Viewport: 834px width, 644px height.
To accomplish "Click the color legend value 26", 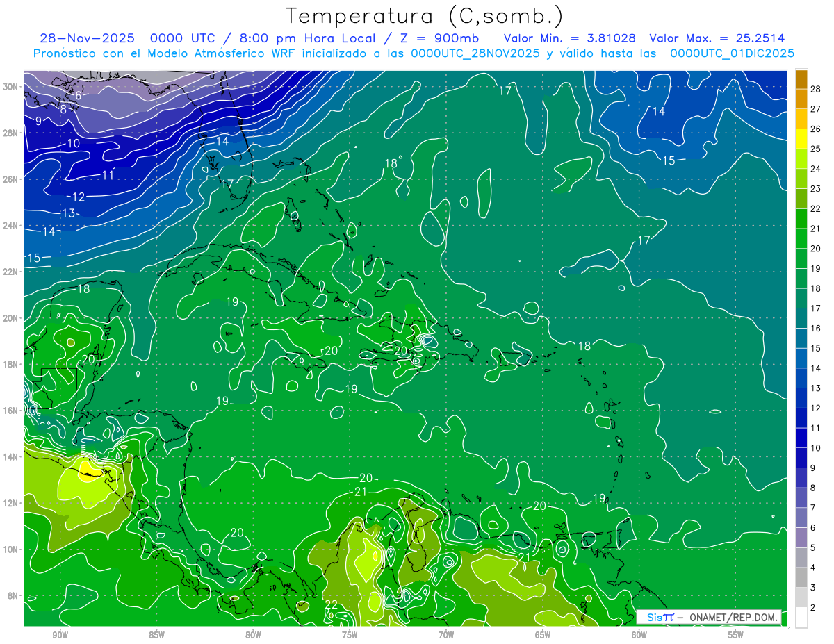I will tap(816, 129).
